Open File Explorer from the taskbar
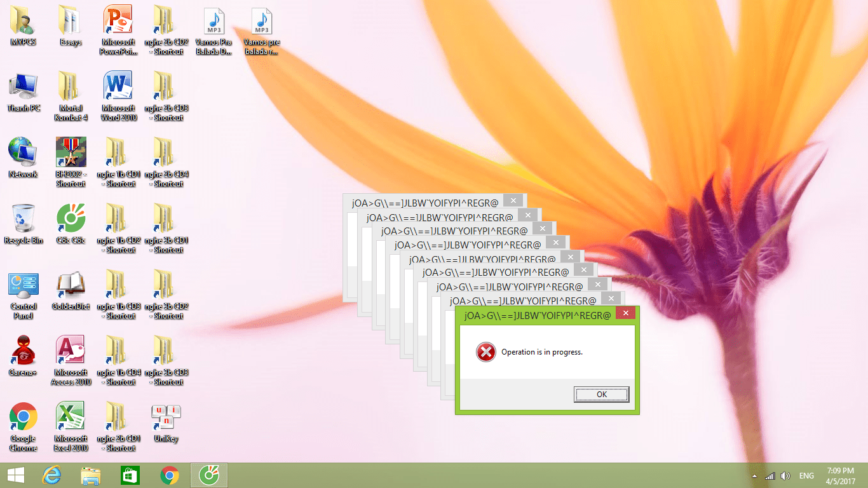 [x=91, y=475]
